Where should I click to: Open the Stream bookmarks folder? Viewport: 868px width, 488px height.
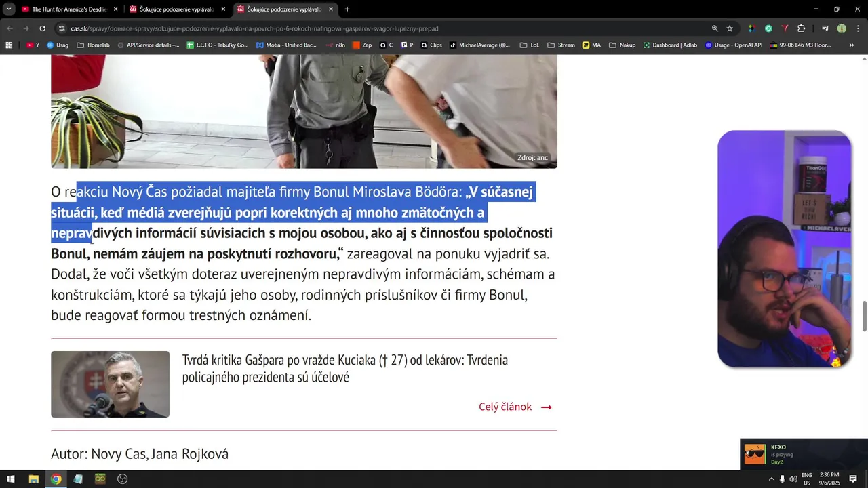561,45
